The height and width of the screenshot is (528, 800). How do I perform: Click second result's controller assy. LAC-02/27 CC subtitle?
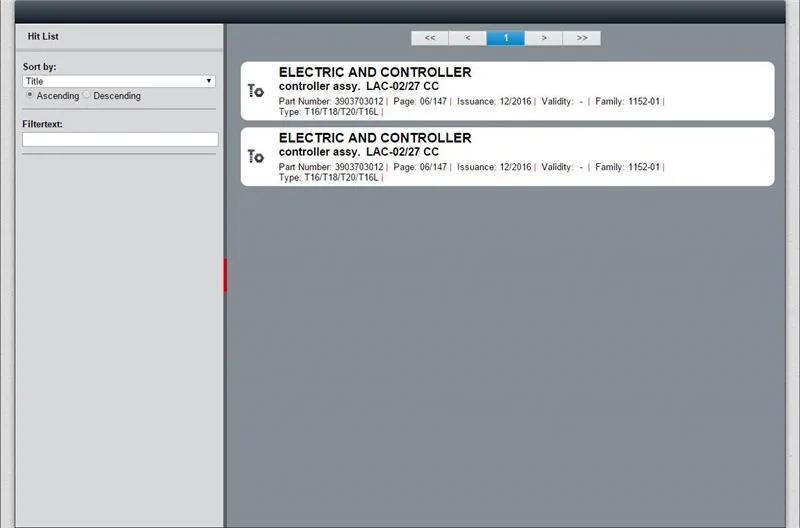pyautogui.click(x=359, y=152)
